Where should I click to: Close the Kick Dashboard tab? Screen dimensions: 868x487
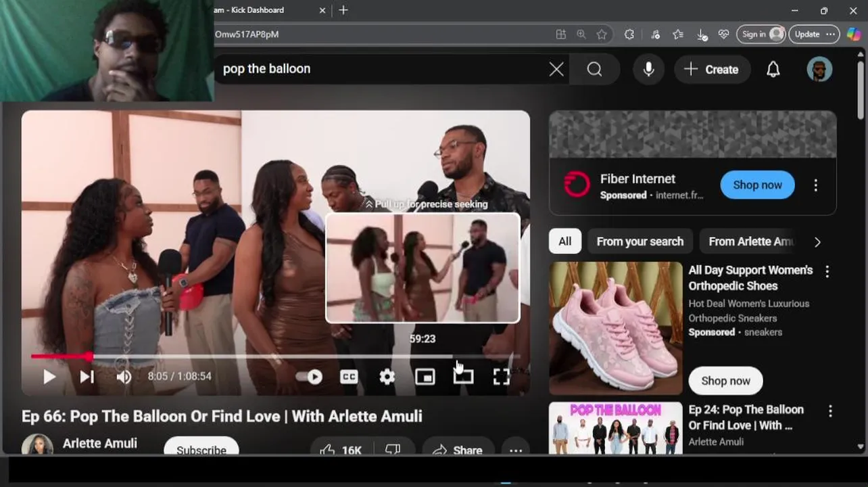322,10
